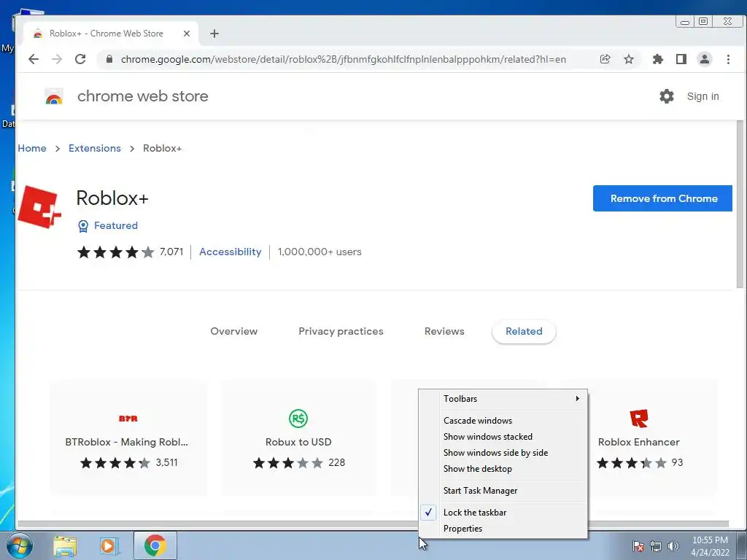This screenshot has height=560, width=747.
Task: Click the share page icon in address bar
Action: click(x=605, y=59)
